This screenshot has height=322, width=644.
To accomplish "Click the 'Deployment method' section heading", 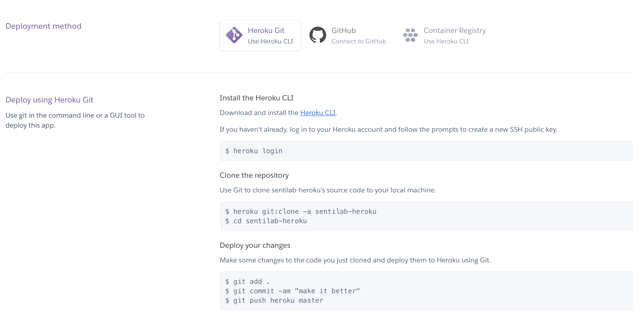I will (x=43, y=26).
